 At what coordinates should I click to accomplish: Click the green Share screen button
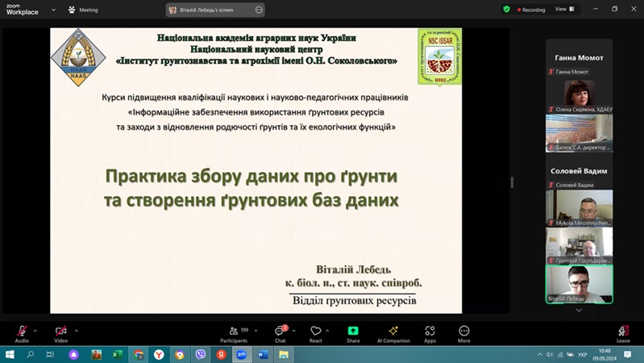[x=353, y=334]
